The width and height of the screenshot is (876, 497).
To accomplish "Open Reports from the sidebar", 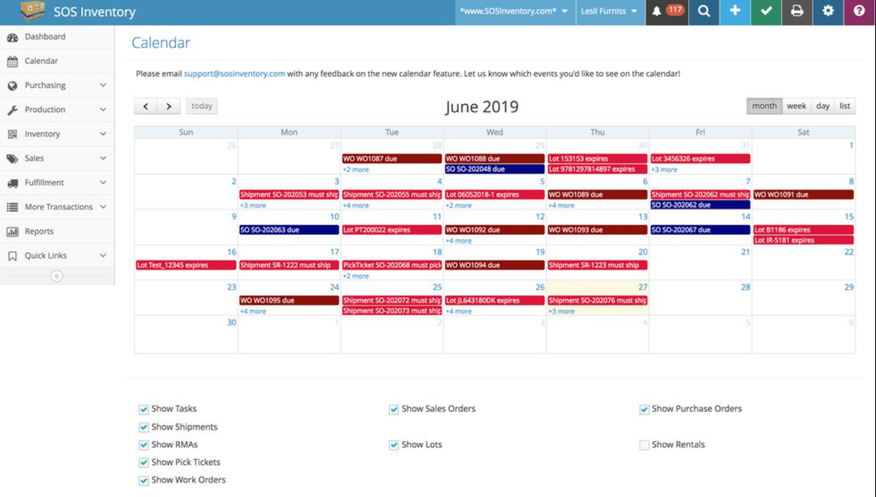I will (x=39, y=231).
